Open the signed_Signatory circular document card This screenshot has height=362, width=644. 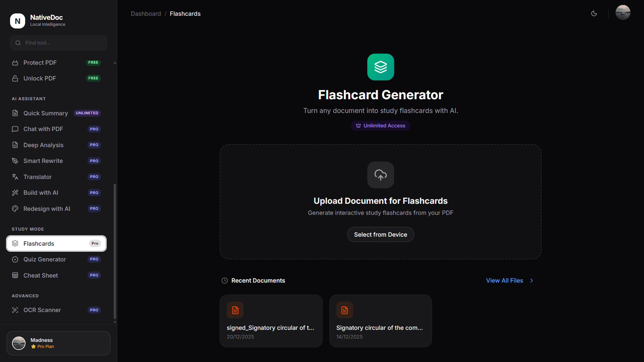click(271, 320)
